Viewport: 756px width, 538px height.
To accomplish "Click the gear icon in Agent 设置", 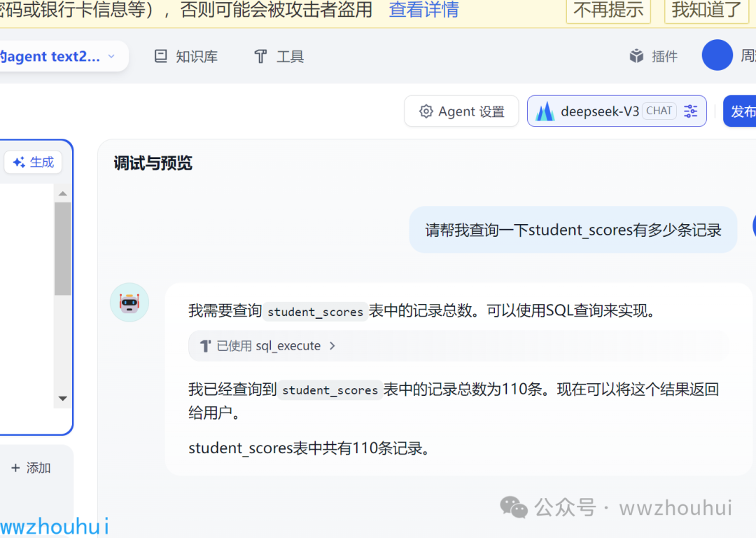I will click(x=426, y=111).
